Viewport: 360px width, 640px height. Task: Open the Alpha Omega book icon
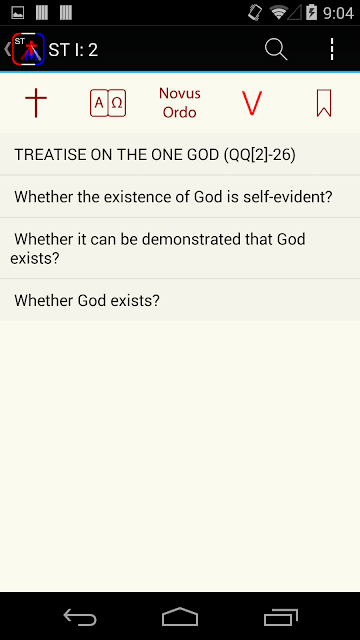tap(108, 103)
